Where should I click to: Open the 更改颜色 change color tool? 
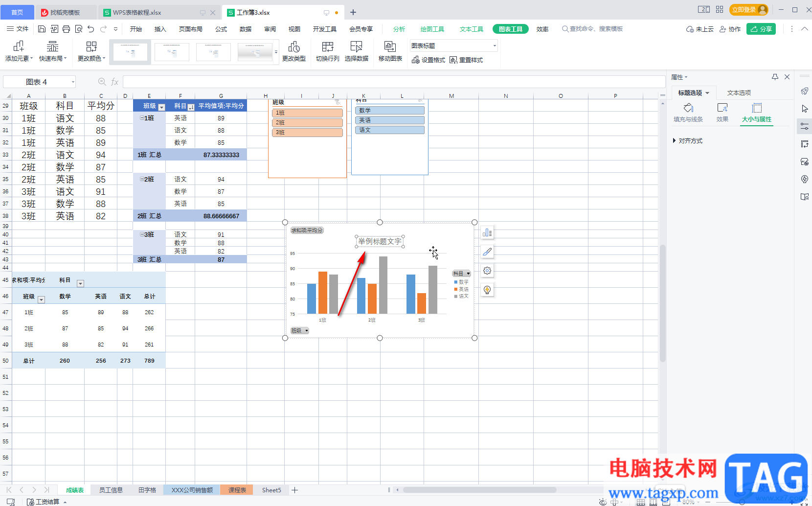pyautogui.click(x=91, y=51)
